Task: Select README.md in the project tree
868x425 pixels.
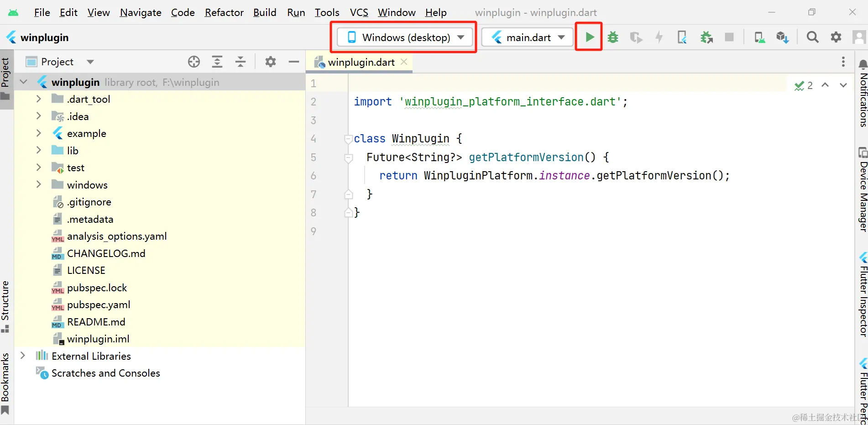Action: [x=96, y=322]
